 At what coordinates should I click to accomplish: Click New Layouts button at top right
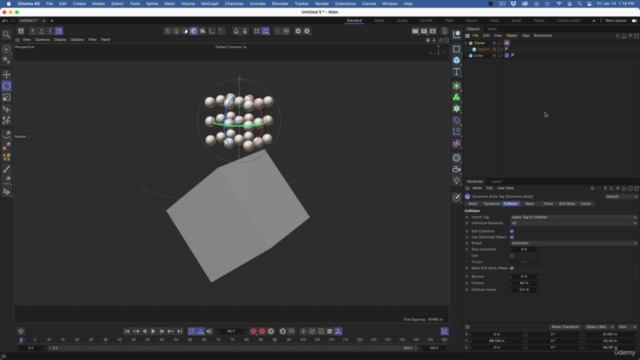[616, 21]
